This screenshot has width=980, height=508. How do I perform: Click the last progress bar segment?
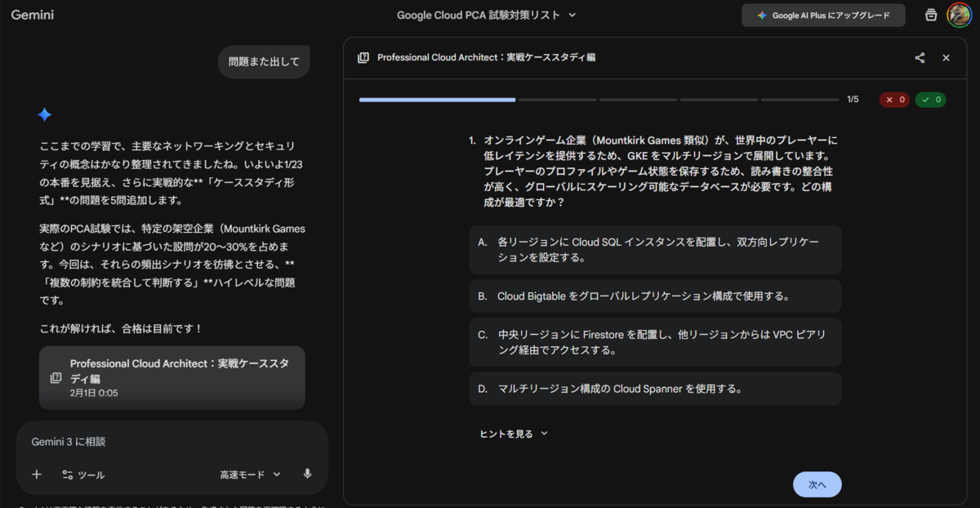(x=800, y=100)
